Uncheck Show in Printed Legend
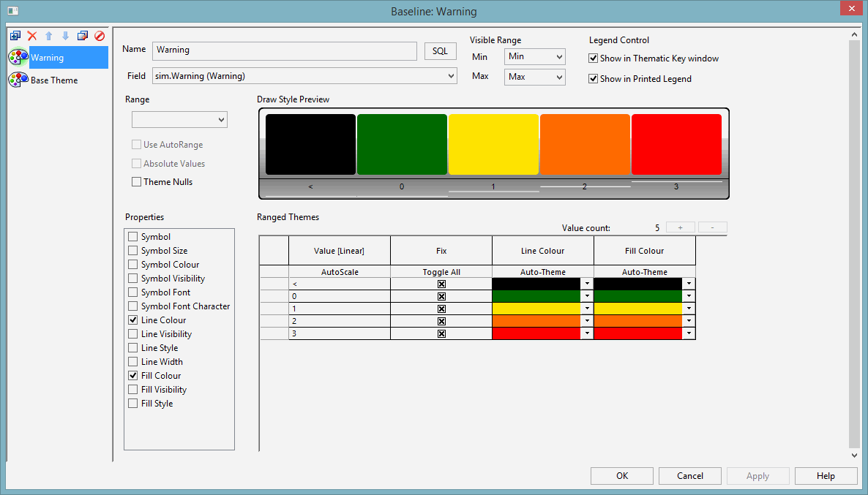 coord(594,78)
